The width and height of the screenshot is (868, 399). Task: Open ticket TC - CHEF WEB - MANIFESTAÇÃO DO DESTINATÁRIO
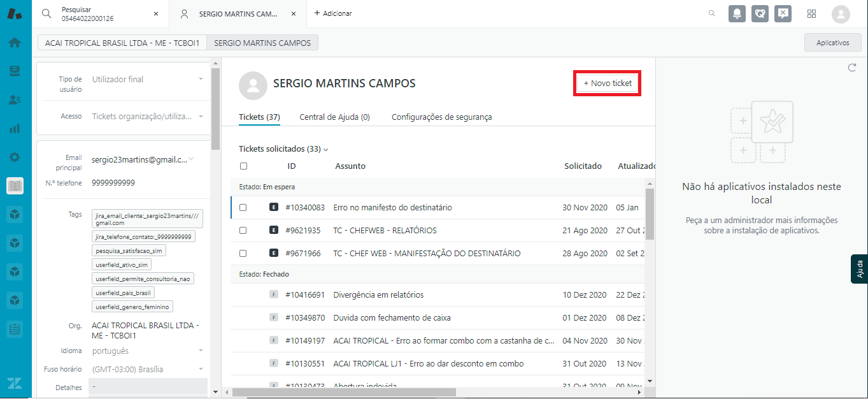tap(427, 254)
